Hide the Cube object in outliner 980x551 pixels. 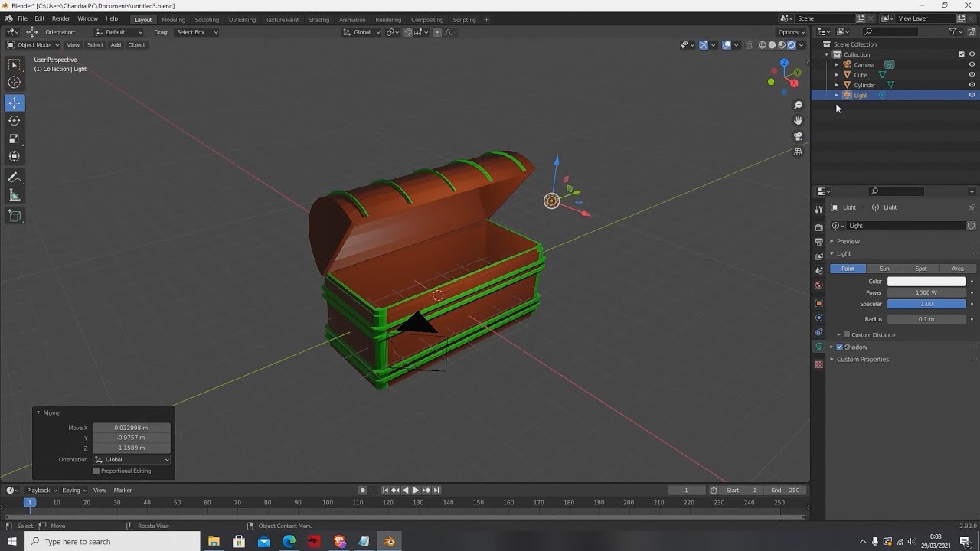(x=972, y=75)
